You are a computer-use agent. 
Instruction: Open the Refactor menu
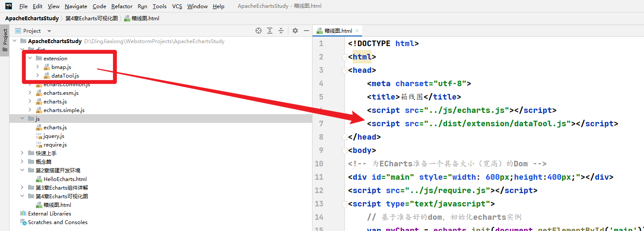[122, 6]
